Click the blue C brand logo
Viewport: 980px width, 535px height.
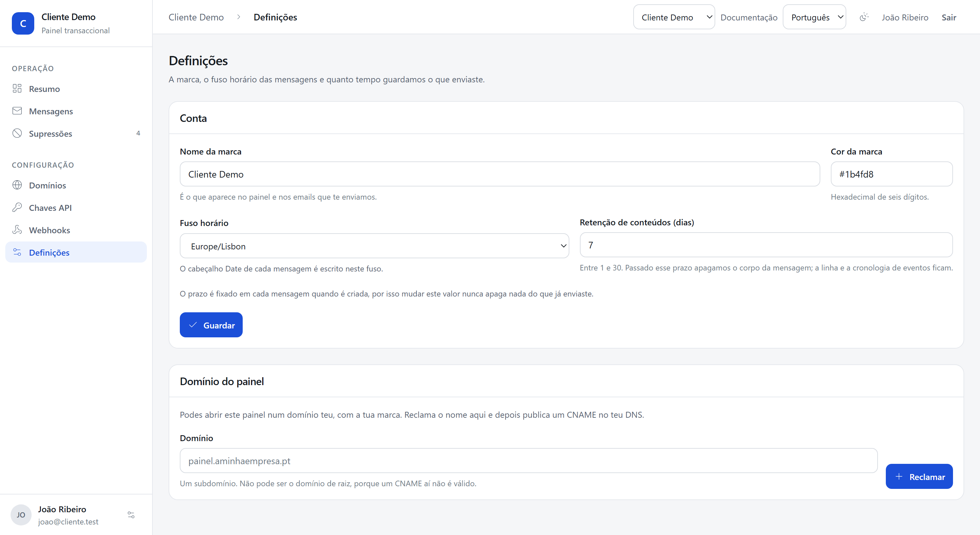23,23
